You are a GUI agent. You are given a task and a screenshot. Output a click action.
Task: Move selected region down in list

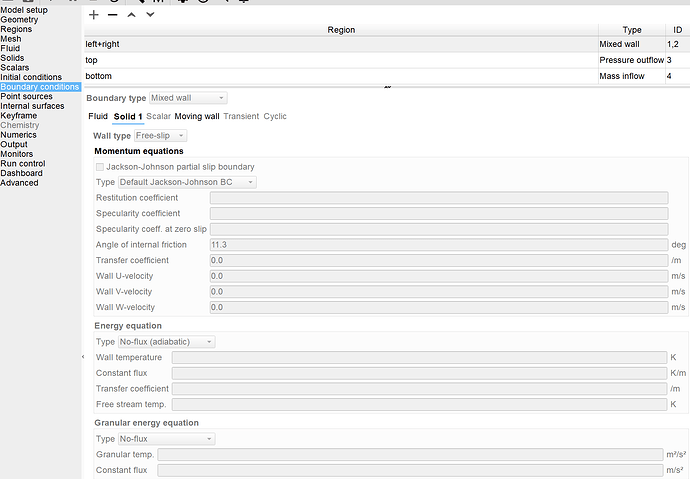(150, 15)
